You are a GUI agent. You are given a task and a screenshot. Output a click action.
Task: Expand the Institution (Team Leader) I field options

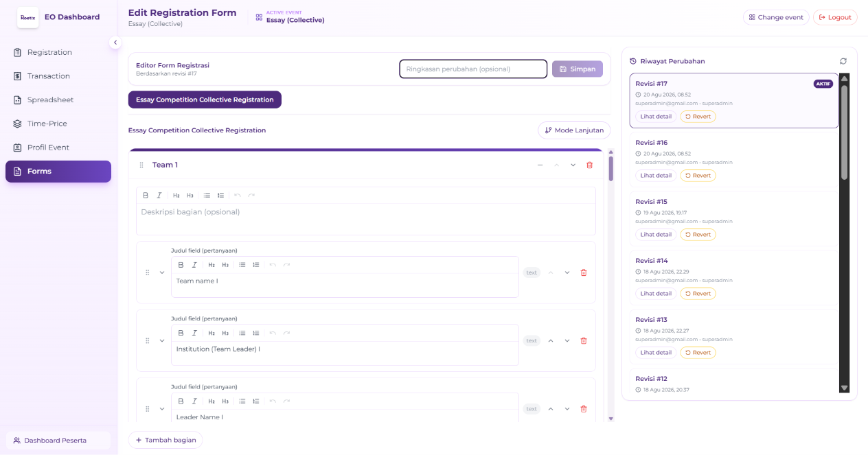tap(162, 340)
